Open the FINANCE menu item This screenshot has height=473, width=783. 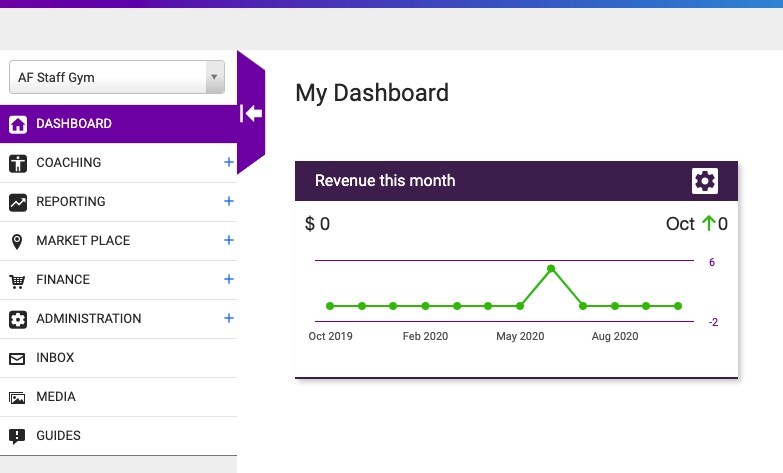(118, 280)
